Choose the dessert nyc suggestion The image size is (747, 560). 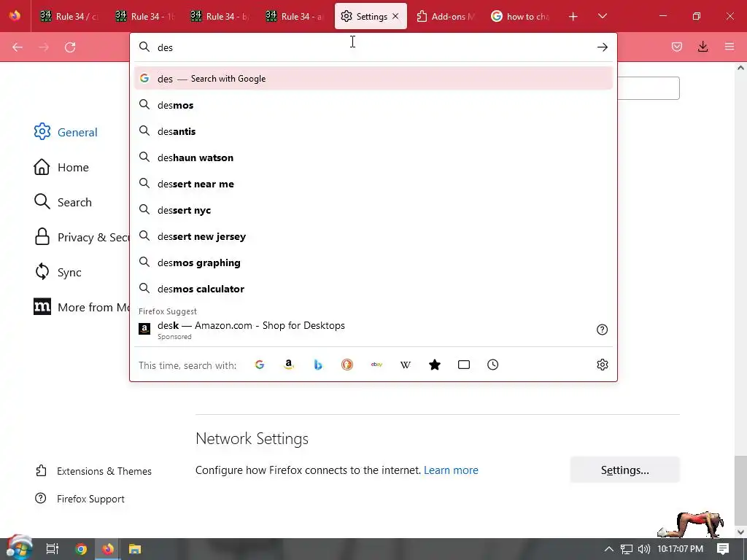(373, 210)
